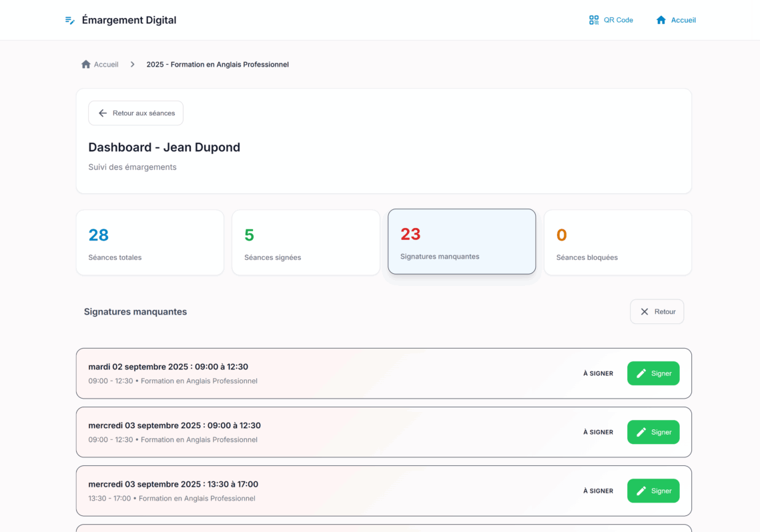Open the Séances bloquées card
This screenshot has height=532, width=760.
(617, 243)
